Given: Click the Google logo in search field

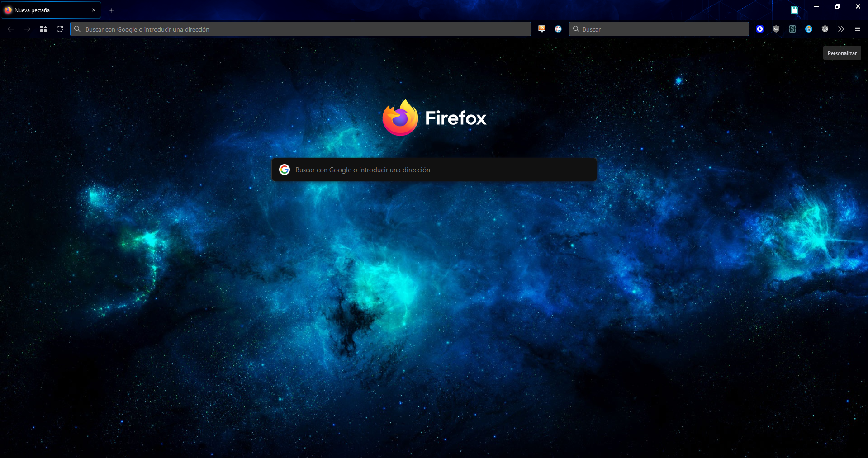Looking at the screenshot, I should click(285, 170).
